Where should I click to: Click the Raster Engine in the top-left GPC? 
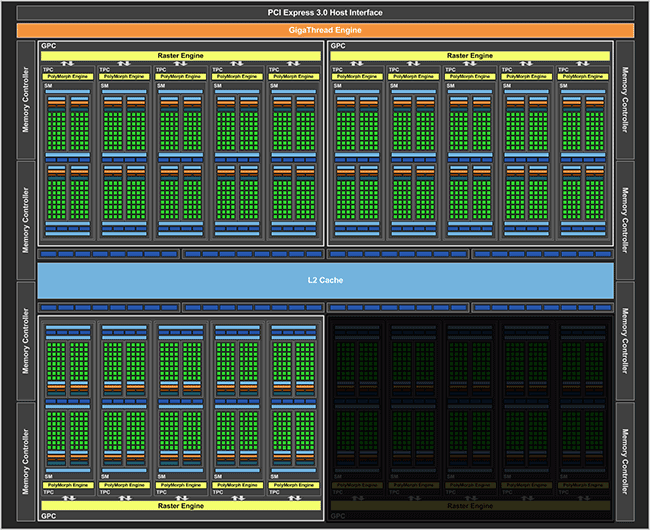182,55
